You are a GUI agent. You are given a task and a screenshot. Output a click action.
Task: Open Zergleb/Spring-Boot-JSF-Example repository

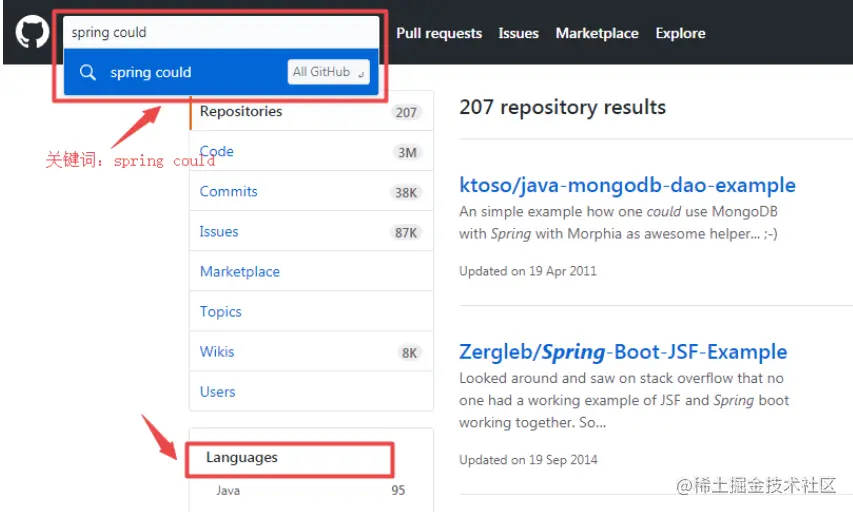[x=623, y=352]
